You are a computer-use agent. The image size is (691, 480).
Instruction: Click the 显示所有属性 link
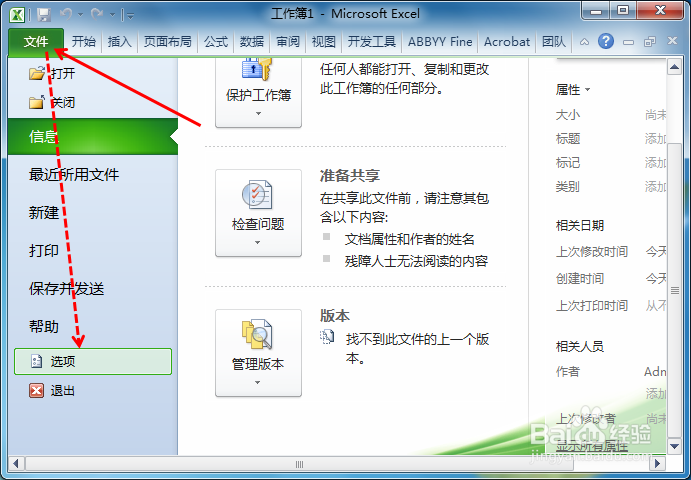tap(591, 446)
